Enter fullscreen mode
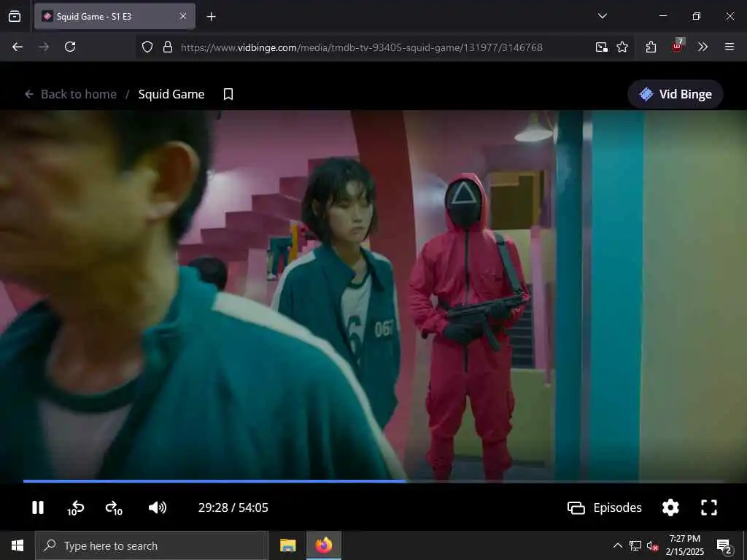 pos(709,507)
